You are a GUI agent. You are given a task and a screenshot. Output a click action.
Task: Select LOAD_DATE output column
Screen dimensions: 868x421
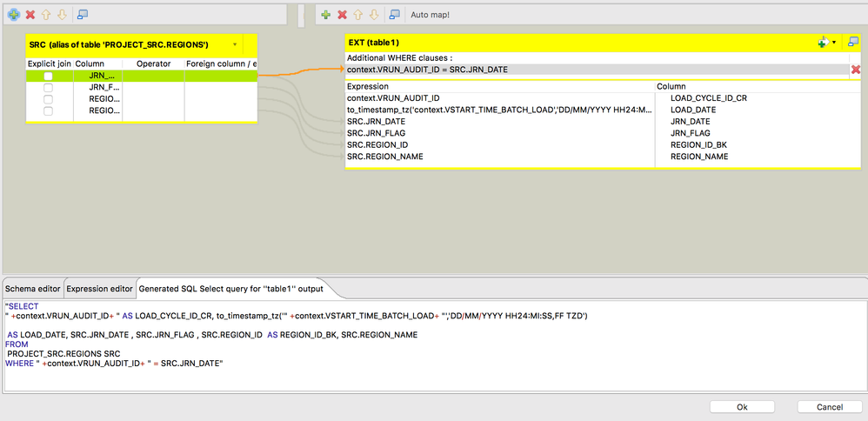[x=758, y=110]
